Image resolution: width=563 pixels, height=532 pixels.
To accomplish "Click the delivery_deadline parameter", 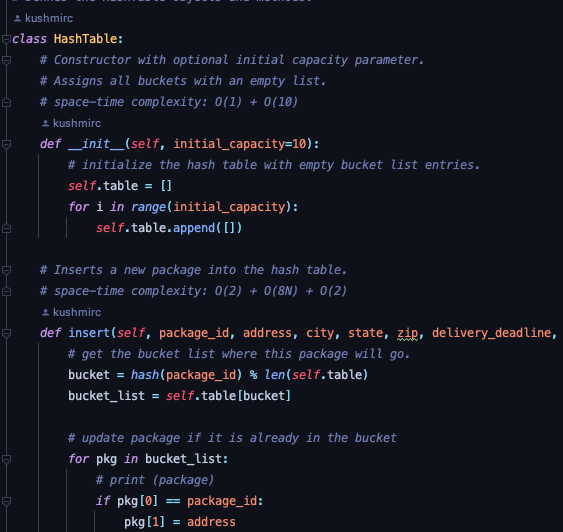I will (x=491, y=333).
